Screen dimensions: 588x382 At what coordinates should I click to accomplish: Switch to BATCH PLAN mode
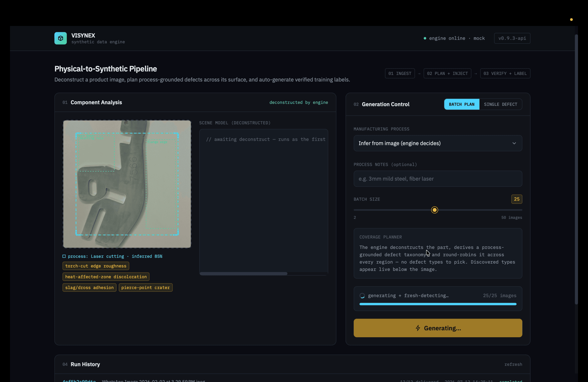click(x=462, y=104)
